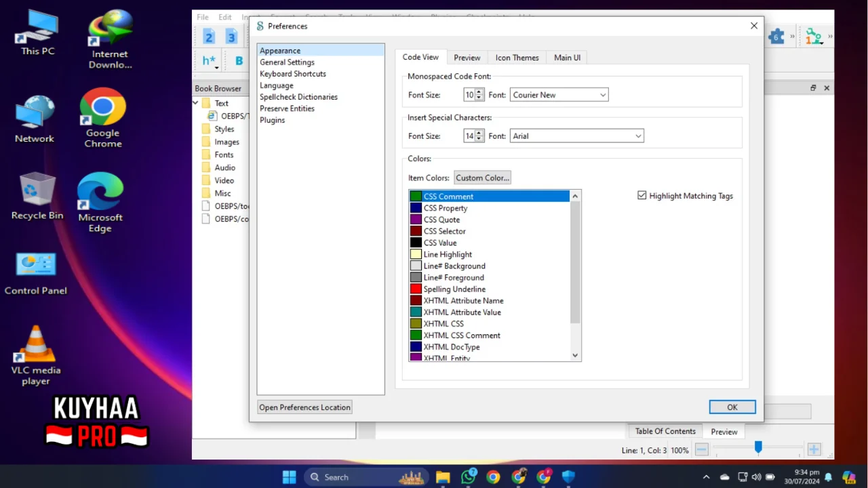Click the clock and date in taskbar
This screenshot has width=868, height=488.
pos(802,477)
